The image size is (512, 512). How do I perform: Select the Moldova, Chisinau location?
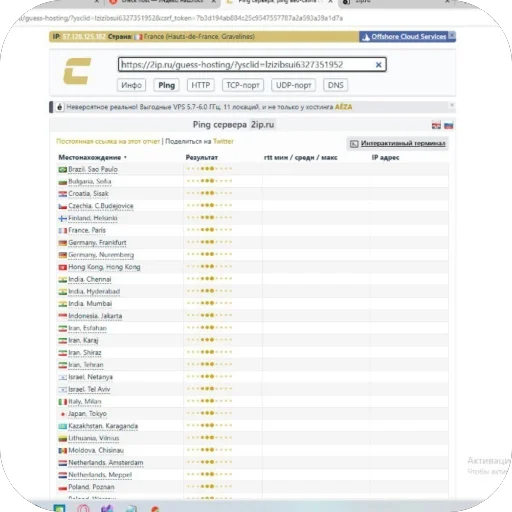[x=96, y=450]
